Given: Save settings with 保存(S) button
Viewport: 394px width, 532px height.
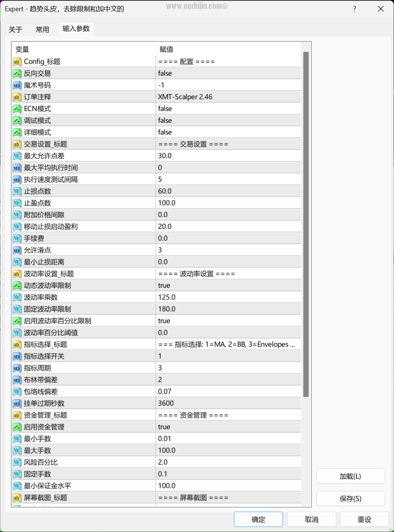Looking at the screenshot, I should [x=351, y=499].
